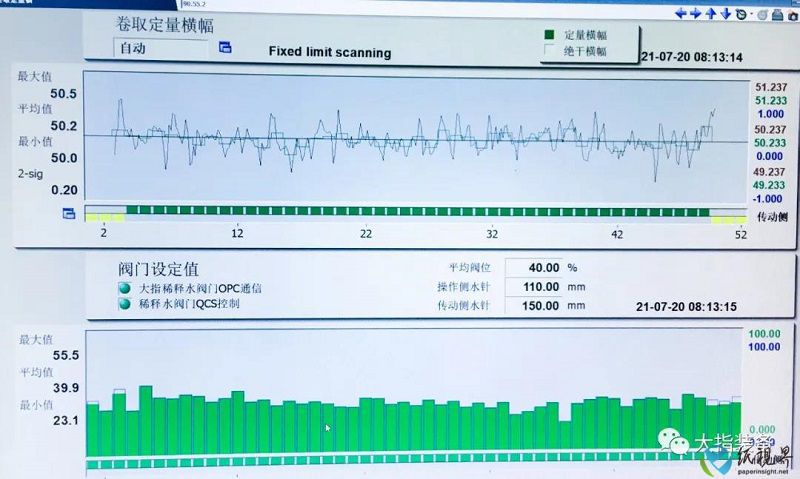Screen dimensions: 800x479
Task: Click x-axis zone label 42
Action: (617, 234)
